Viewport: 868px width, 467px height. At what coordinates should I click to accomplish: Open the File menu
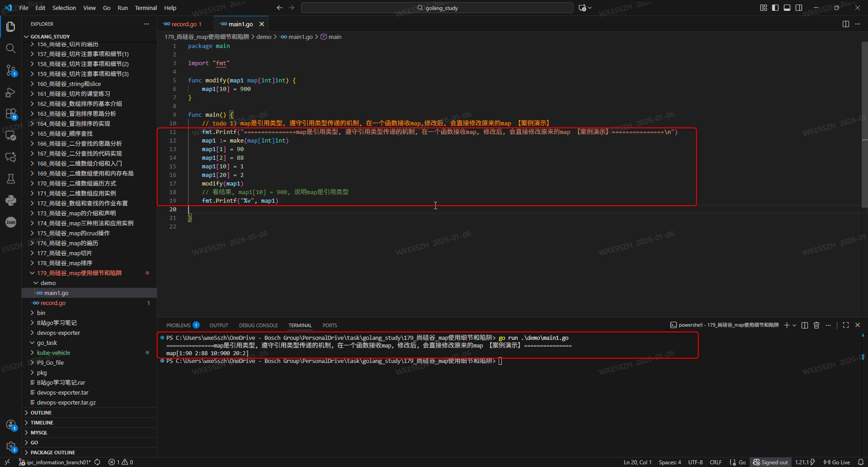point(24,8)
